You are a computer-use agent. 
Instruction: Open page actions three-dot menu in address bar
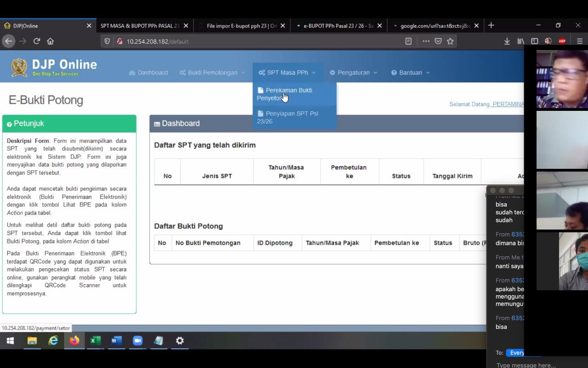(x=426, y=41)
